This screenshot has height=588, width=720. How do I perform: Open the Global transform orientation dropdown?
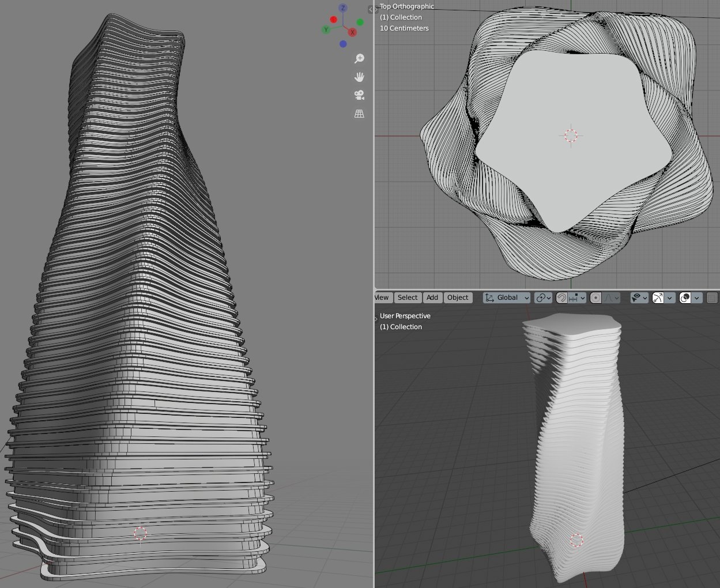(x=507, y=297)
